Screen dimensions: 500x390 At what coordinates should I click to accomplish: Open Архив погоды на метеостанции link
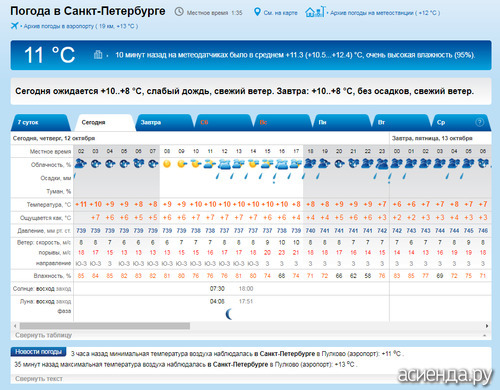click(385, 13)
